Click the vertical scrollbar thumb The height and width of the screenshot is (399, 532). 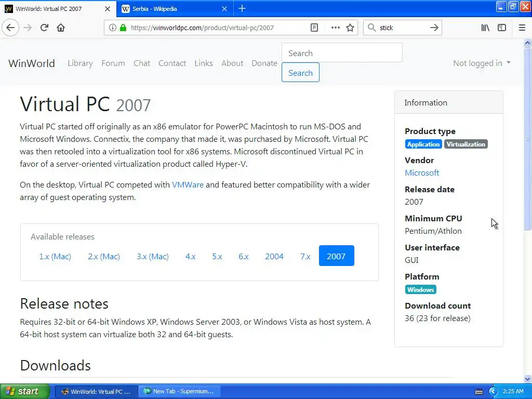click(527, 139)
